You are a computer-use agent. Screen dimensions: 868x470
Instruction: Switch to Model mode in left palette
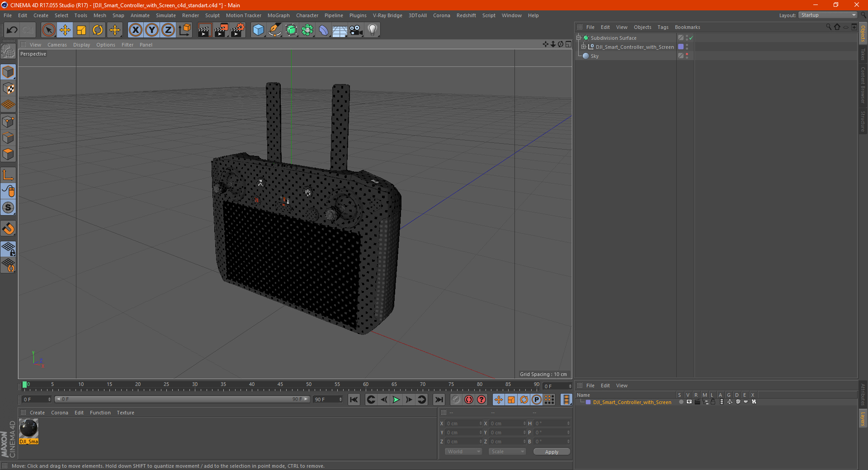(x=8, y=72)
